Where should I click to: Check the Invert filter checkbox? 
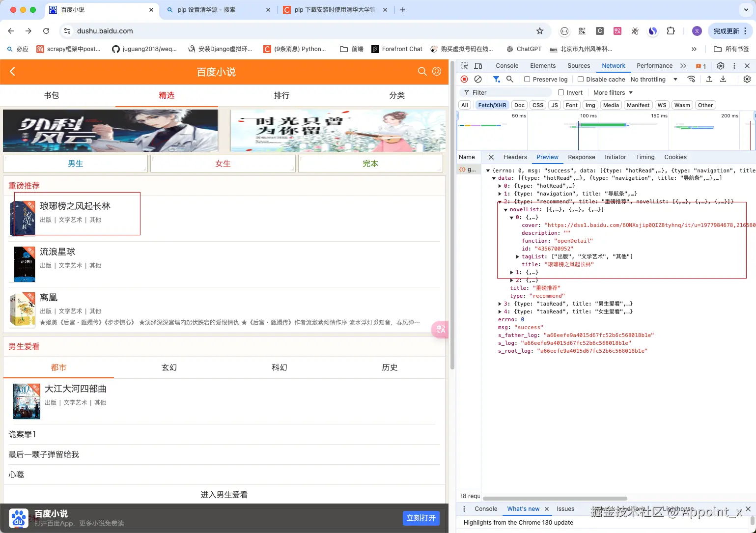point(561,92)
